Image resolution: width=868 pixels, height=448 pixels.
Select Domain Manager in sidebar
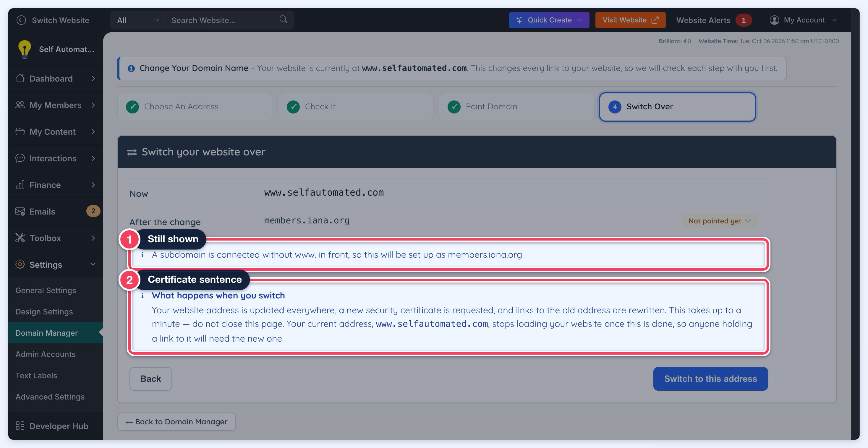click(56, 332)
